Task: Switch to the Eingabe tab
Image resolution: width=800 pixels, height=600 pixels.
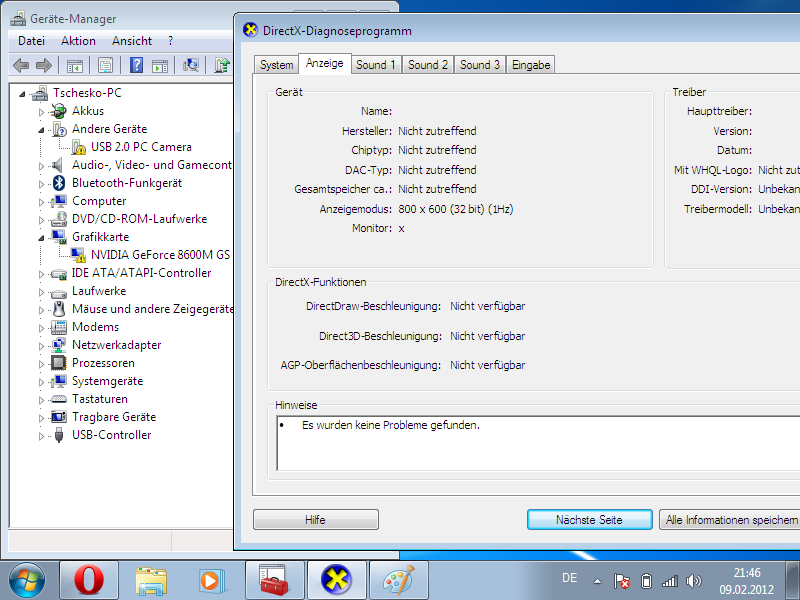Action: [531, 65]
